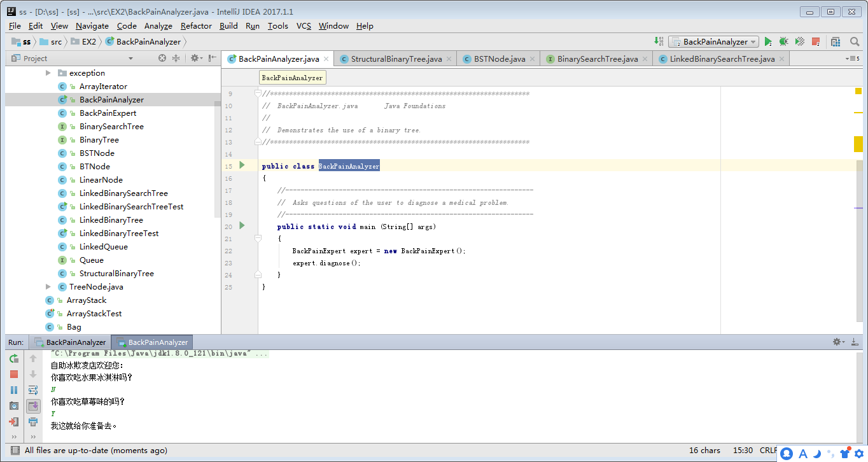Screen dimensions: 868x462
Task: Print the console output
Action: tap(33, 422)
